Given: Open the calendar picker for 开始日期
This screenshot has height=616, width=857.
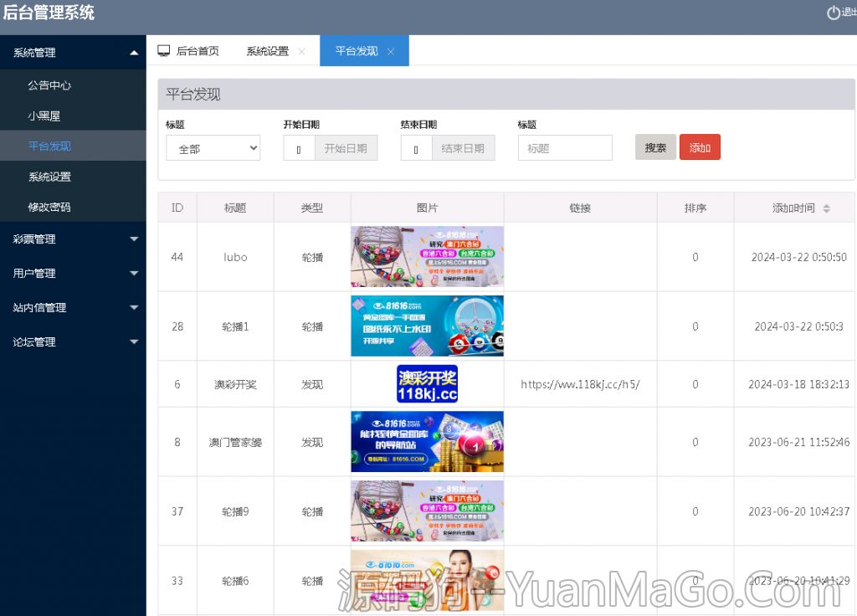Looking at the screenshot, I should pos(299,147).
